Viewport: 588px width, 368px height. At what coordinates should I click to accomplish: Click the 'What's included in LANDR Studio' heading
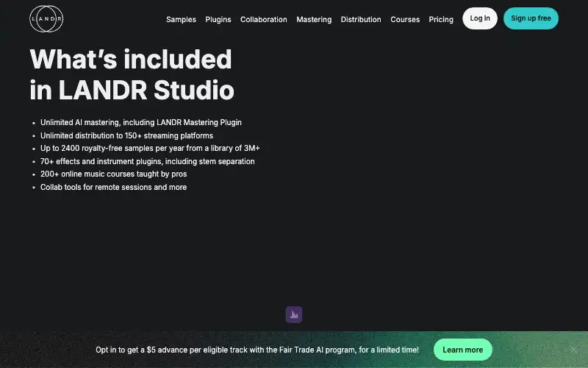click(132, 75)
